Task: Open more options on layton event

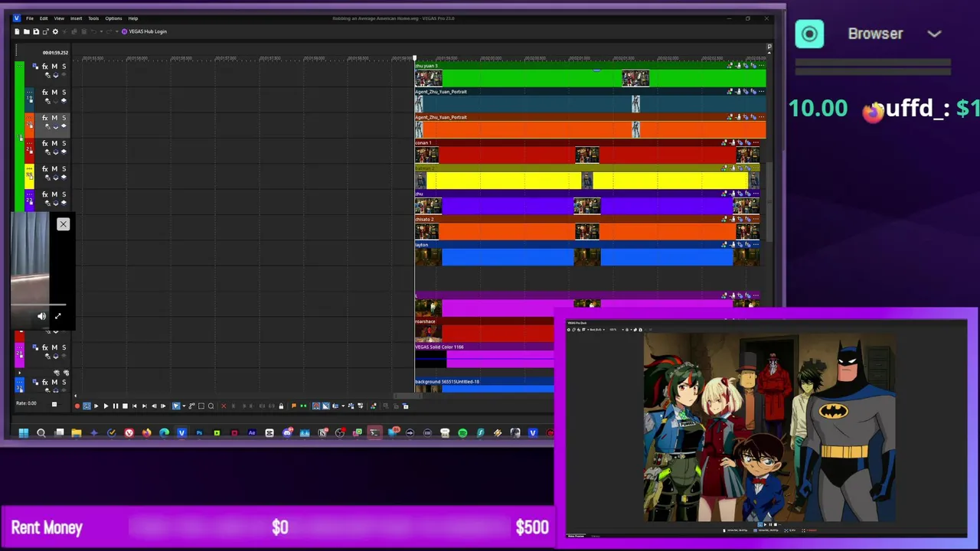Action: click(756, 245)
